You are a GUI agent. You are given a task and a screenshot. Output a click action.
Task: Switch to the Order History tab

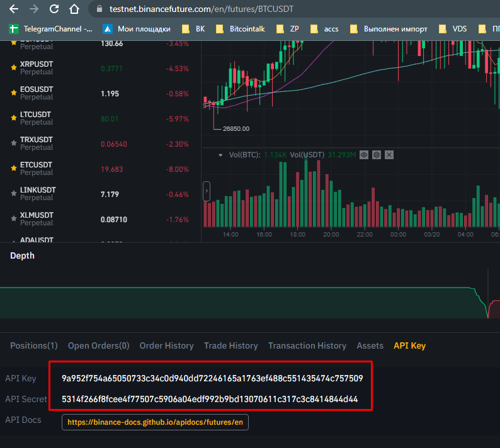(x=166, y=345)
